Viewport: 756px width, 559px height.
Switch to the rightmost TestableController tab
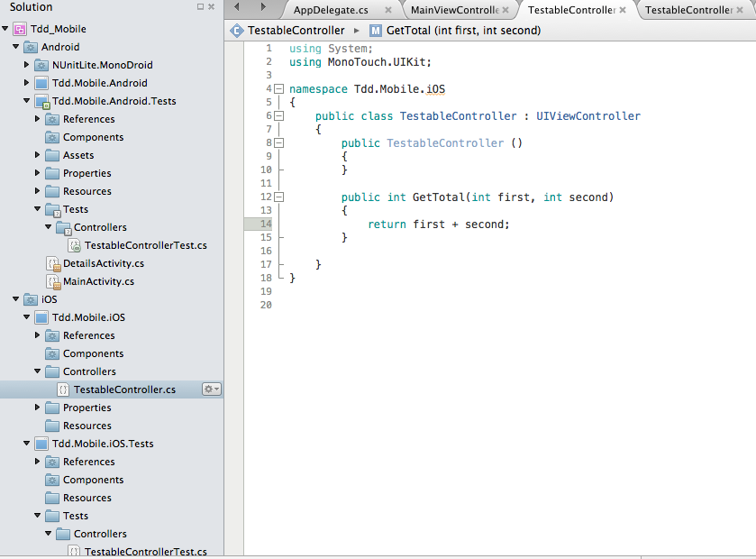tap(689, 10)
